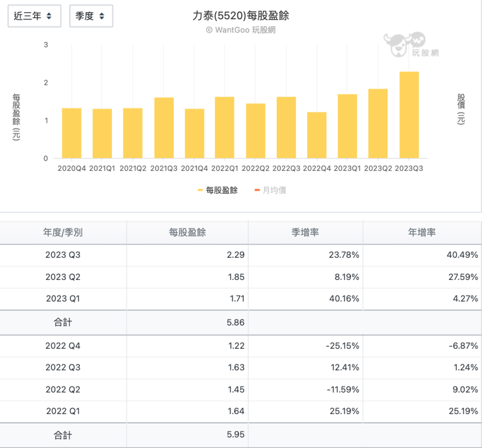Click the 2021Q4 bar in the chart
Viewport: 482px width, 448px height.
coord(194,134)
